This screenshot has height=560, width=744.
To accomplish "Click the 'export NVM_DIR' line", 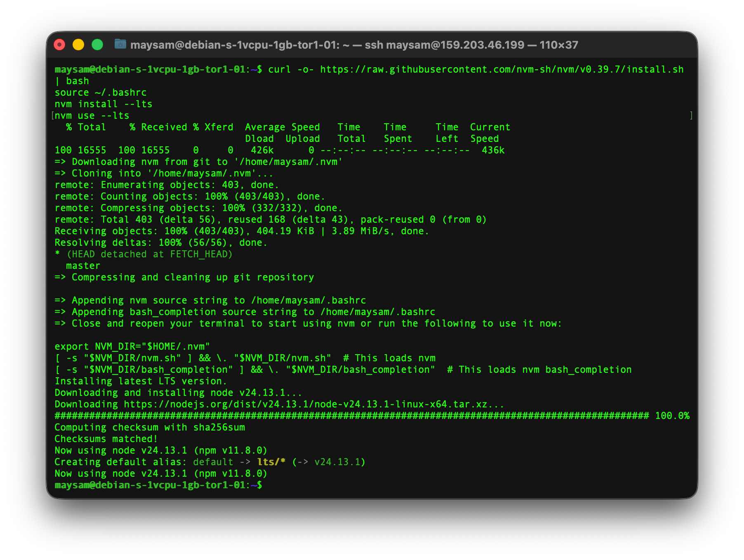I will tap(132, 346).
